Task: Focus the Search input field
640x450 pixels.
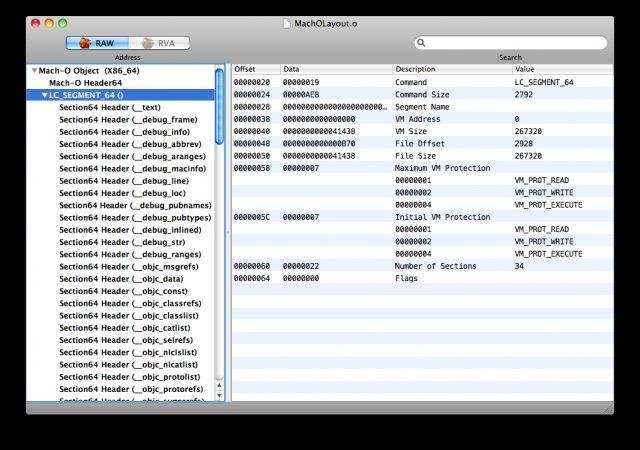Action: point(511,42)
